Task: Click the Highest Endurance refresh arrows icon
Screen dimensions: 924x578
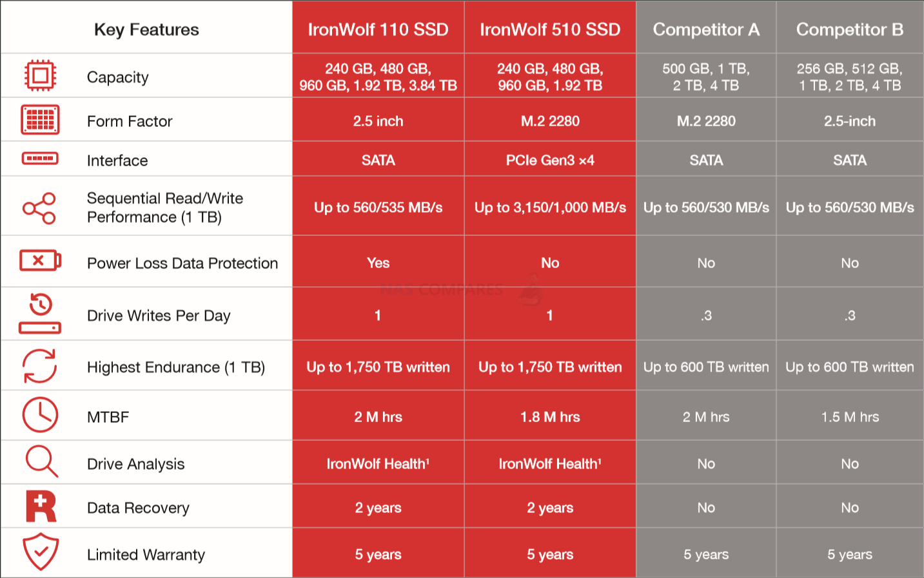Action: (x=40, y=366)
